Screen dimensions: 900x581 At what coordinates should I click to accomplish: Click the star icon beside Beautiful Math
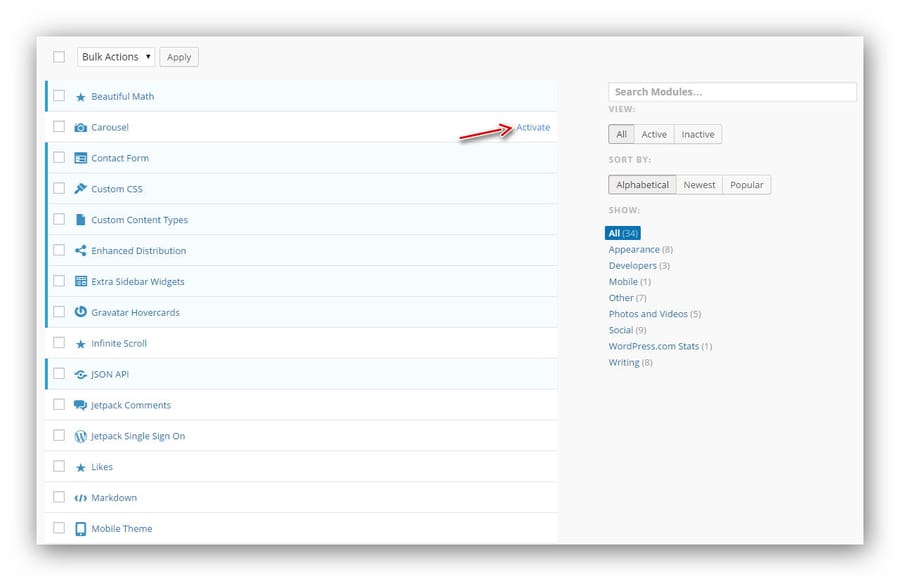click(x=80, y=97)
